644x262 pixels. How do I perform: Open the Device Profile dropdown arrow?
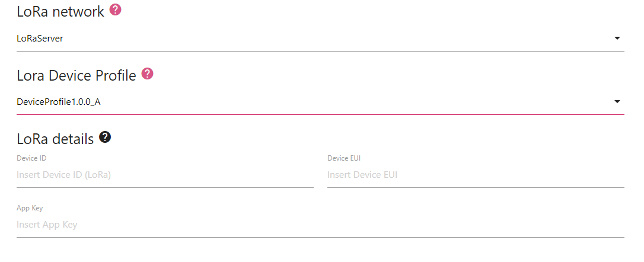pyautogui.click(x=617, y=102)
